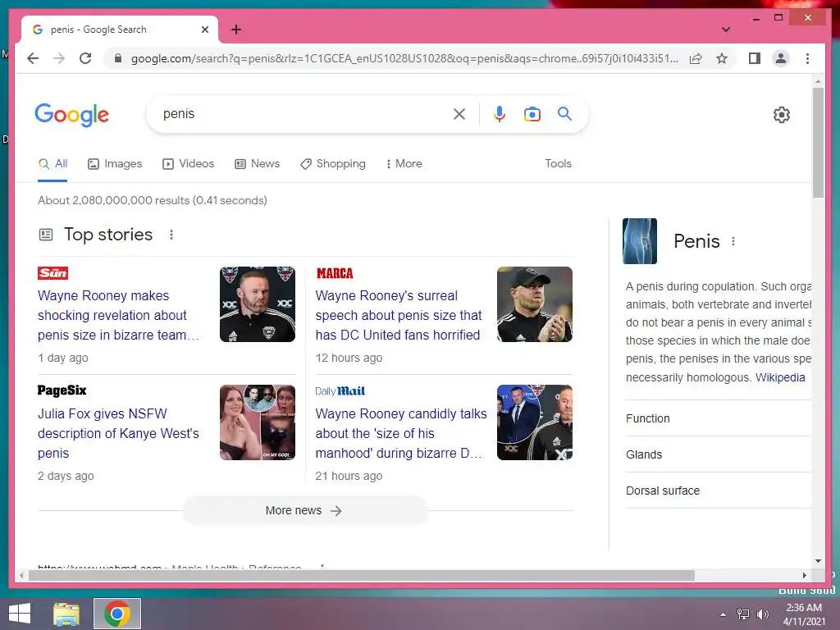Open The Sun article about Wayne Rooney
The image size is (840, 630).
click(118, 315)
